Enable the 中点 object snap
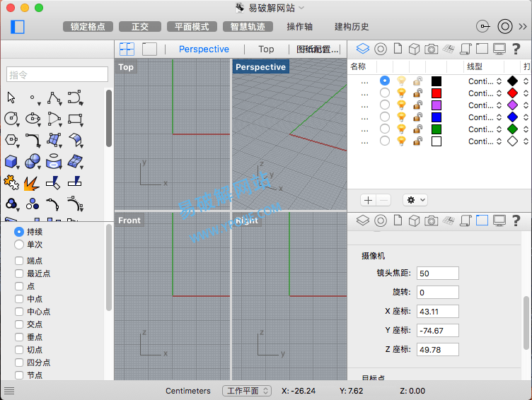532x400 pixels. coord(19,299)
